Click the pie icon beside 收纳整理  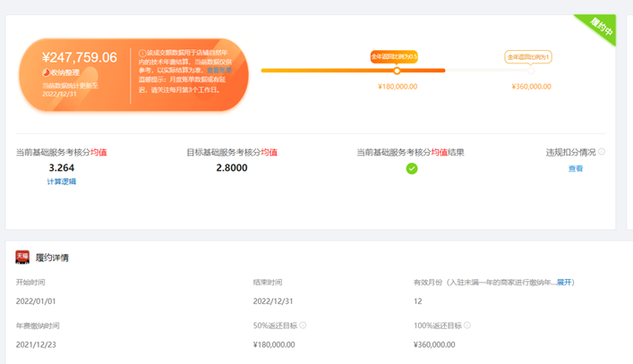click(46, 72)
